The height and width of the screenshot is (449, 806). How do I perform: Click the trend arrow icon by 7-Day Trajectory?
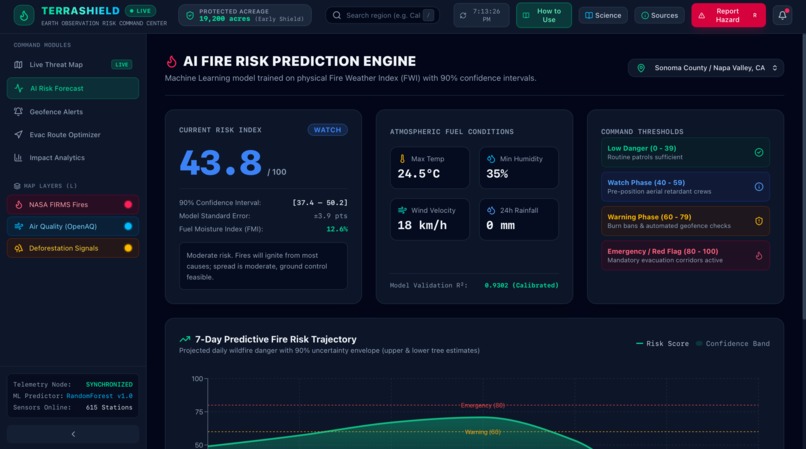185,339
